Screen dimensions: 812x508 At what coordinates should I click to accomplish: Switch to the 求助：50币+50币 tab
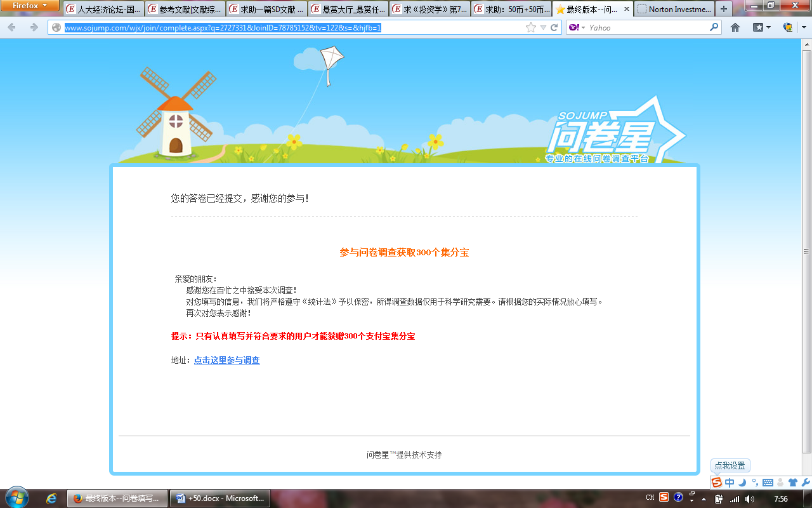511,10
